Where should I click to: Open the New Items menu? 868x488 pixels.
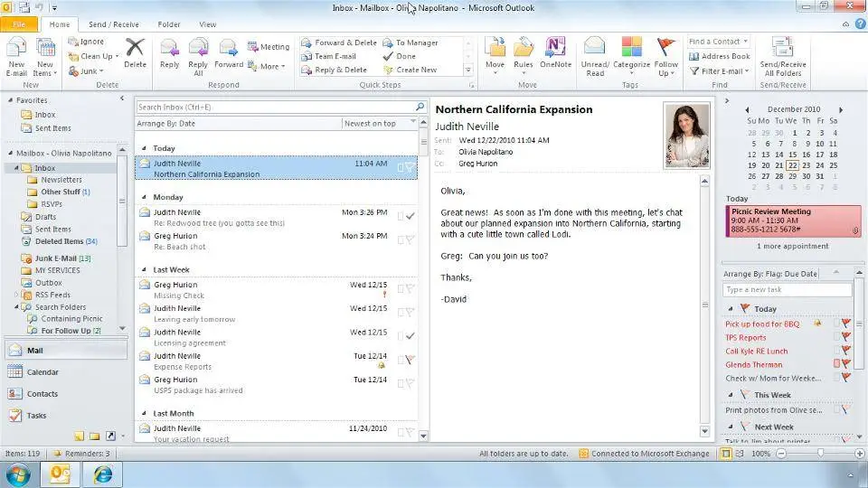[x=45, y=57]
